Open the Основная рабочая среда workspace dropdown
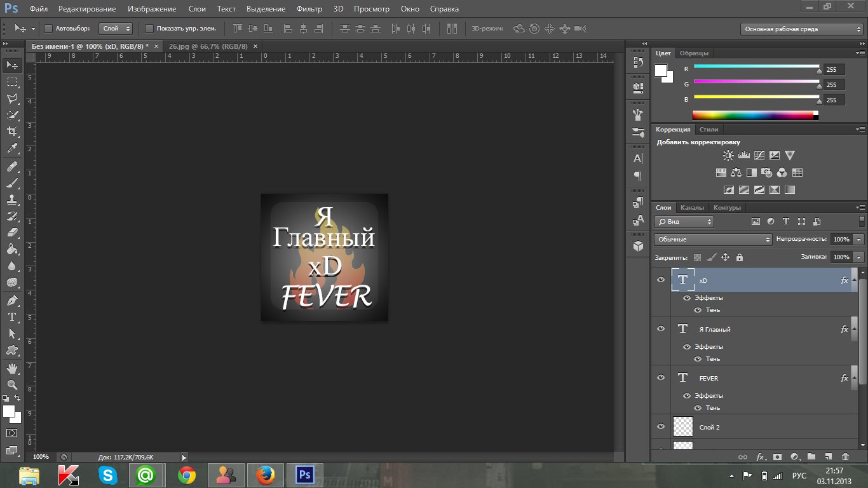The height and width of the screenshot is (488, 868). [801, 29]
